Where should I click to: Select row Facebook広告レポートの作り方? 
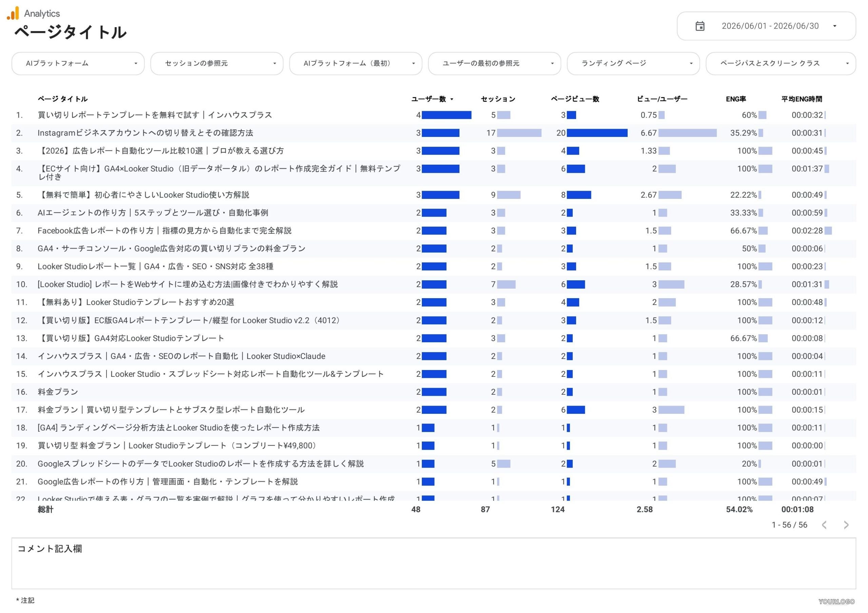point(434,230)
